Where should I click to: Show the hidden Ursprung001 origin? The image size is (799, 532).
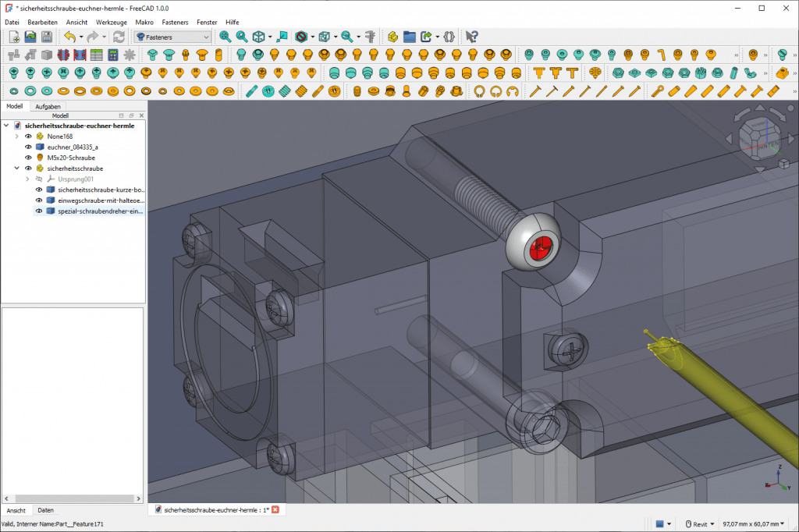[39, 179]
